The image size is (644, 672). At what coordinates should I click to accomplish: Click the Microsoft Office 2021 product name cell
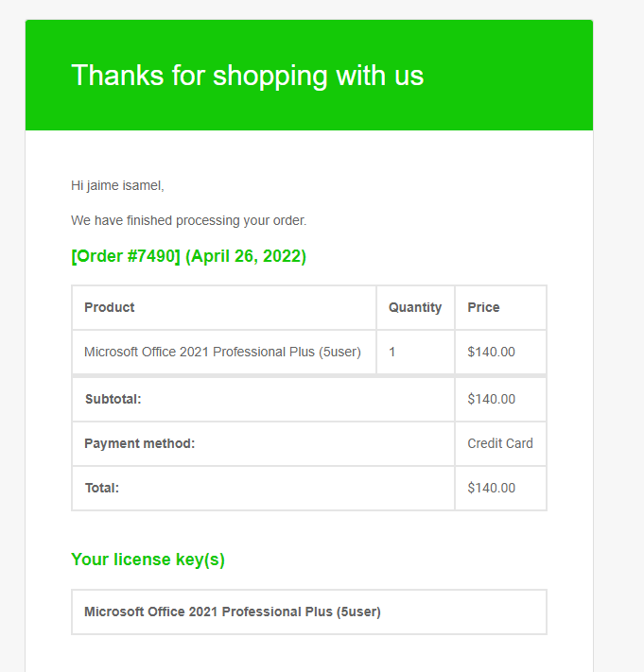click(x=222, y=352)
